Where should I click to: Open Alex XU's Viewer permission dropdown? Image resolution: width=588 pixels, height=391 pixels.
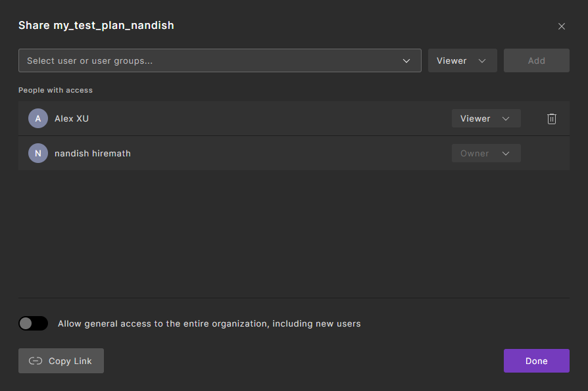(x=485, y=119)
